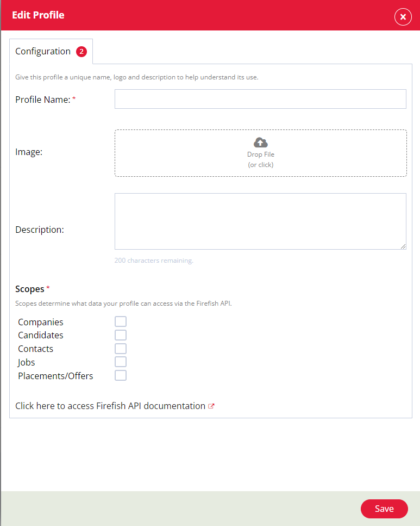Viewport: 420px width, 526px height.
Task: Open the Firefish API documentation link
Action: click(110, 406)
